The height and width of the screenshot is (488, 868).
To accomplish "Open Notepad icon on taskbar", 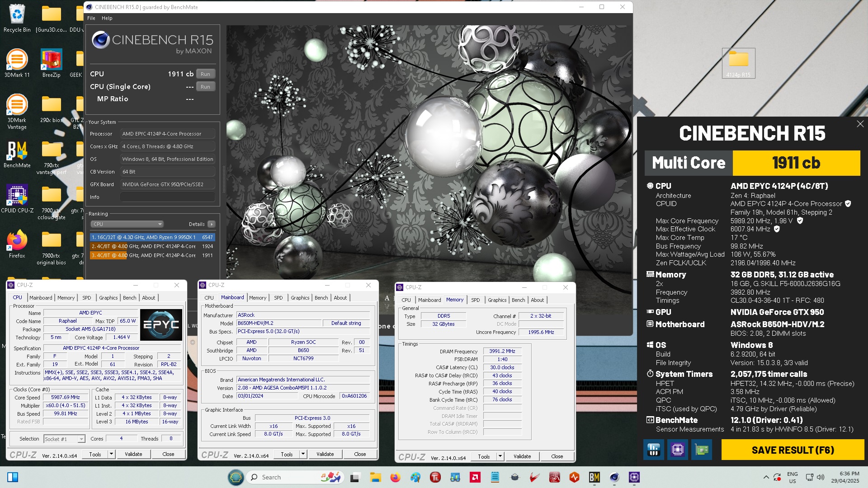I will click(x=495, y=477).
